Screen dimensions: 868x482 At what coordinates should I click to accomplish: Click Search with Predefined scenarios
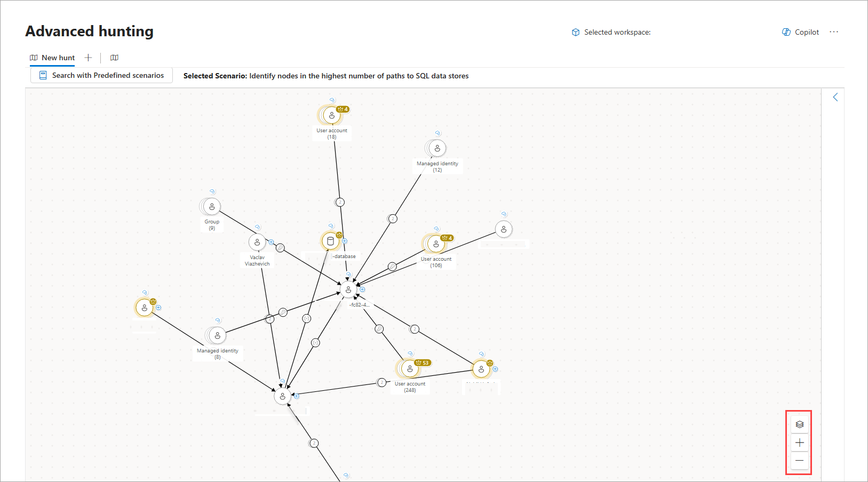click(x=101, y=75)
